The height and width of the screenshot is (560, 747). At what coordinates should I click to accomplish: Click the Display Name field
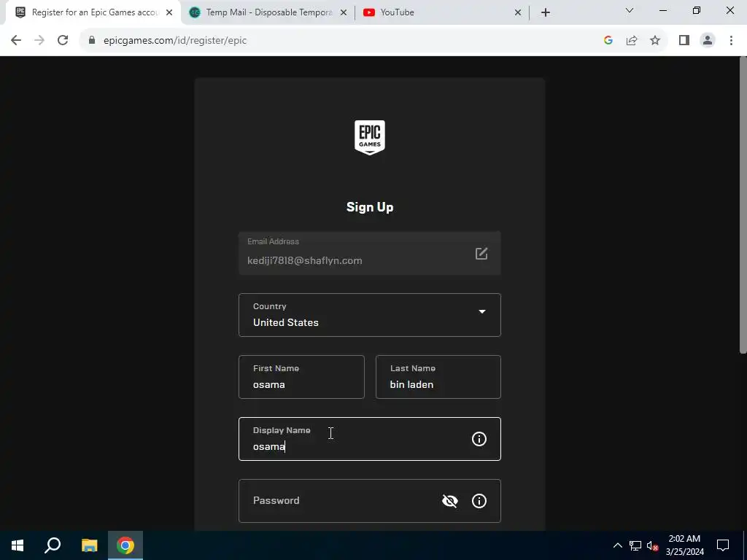370,439
